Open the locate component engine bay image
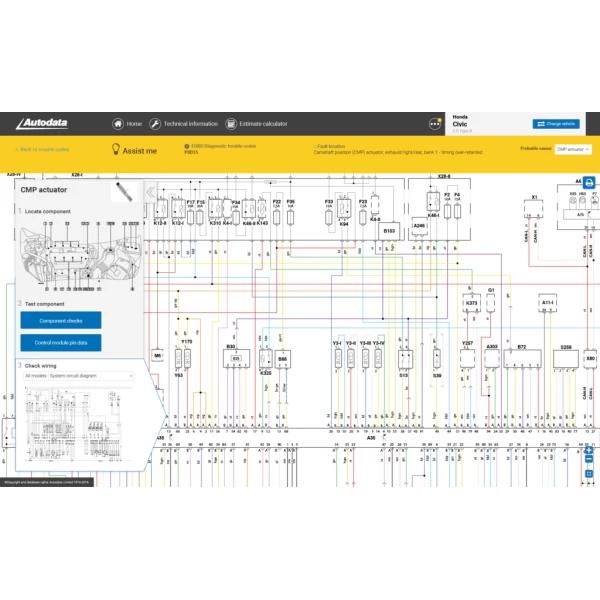The image size is (600, 600). pos(81,256)
